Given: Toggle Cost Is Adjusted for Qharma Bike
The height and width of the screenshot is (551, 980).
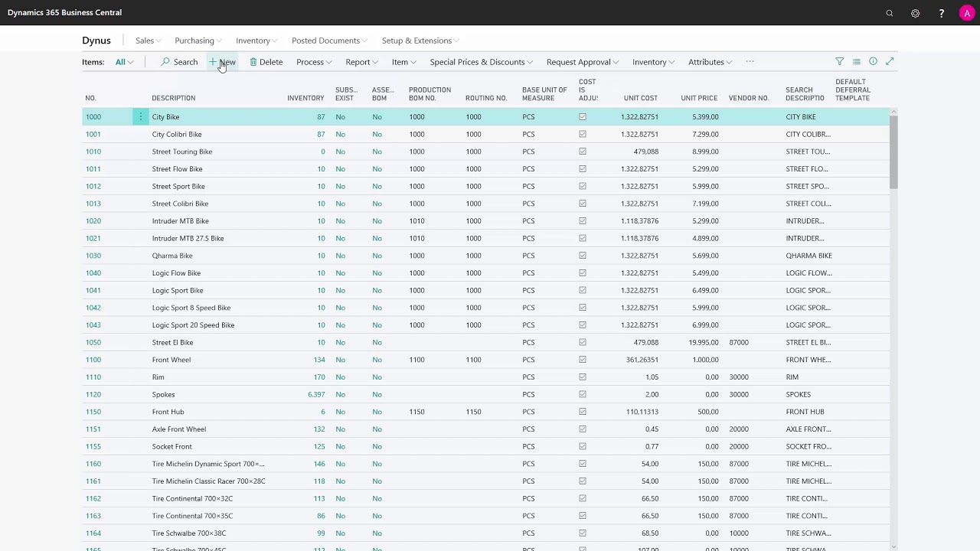Looking at the screenshot, I should pos(583,256).
